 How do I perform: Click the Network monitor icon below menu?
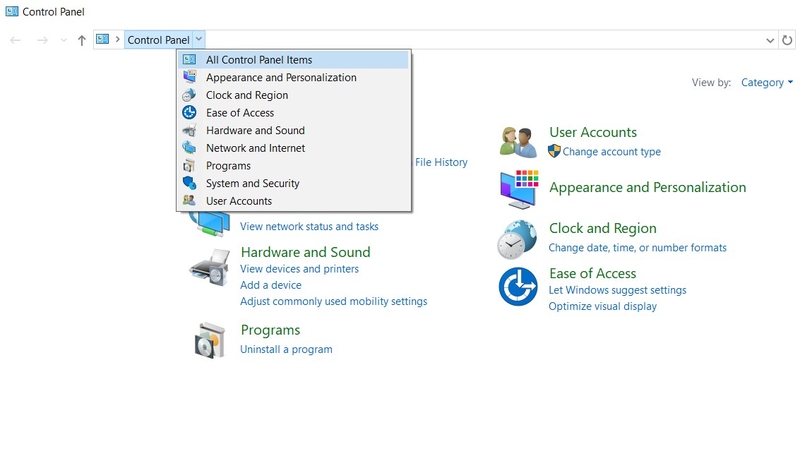click(x=209, y=224)
